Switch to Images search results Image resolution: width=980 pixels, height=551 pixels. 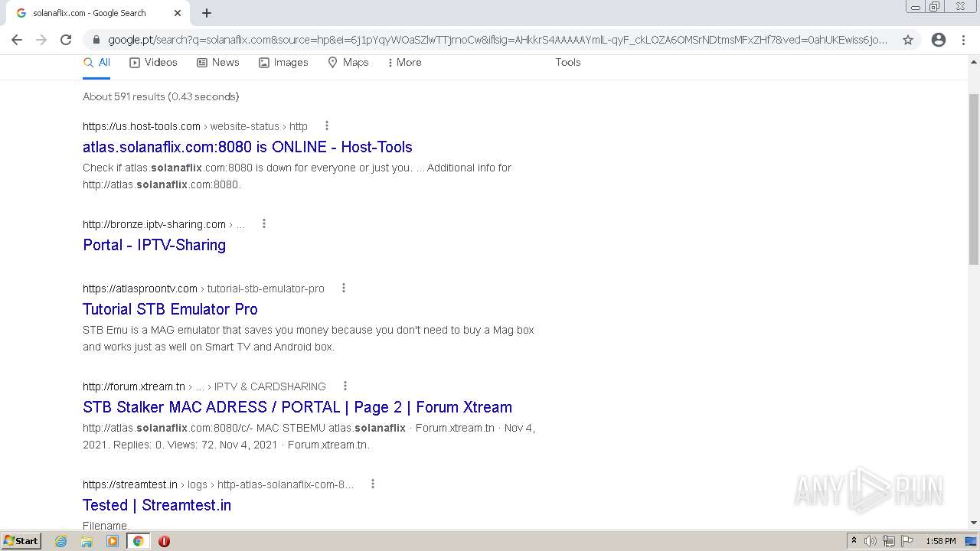click(x=283, y=63)
